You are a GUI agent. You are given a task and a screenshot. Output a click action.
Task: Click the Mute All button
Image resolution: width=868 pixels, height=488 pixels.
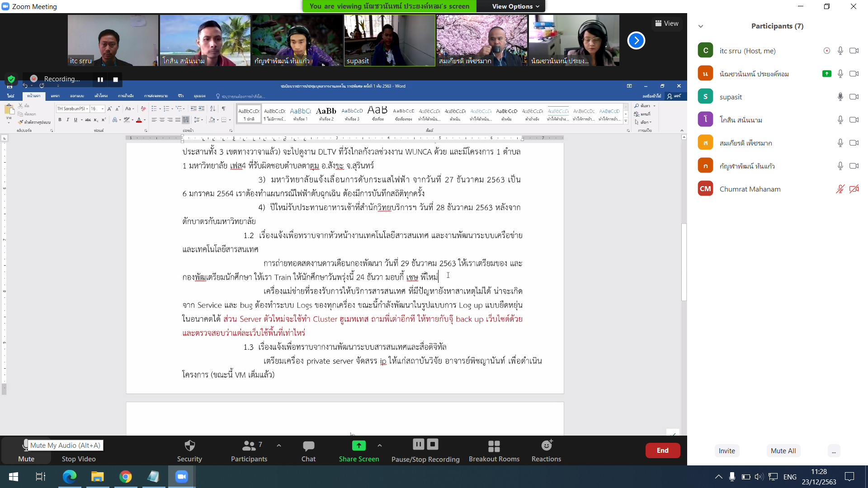pyautogui.click(x=783, y=450)
